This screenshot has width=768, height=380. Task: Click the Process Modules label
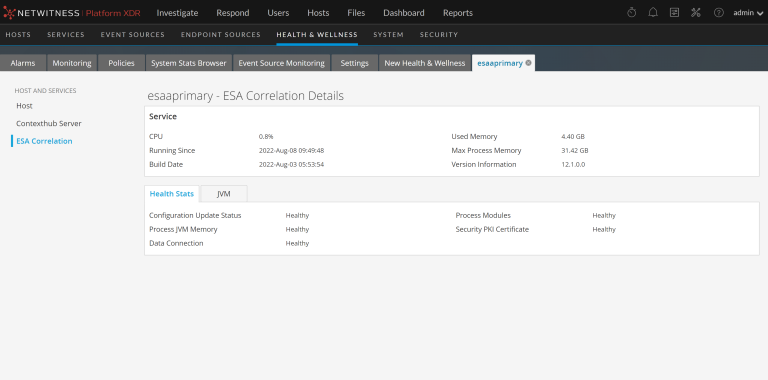pos(483,215)
